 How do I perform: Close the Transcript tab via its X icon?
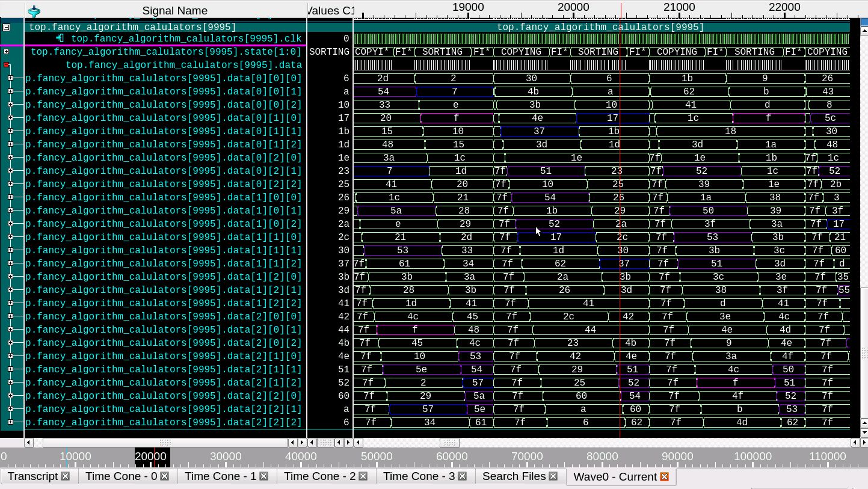point(66,476)
